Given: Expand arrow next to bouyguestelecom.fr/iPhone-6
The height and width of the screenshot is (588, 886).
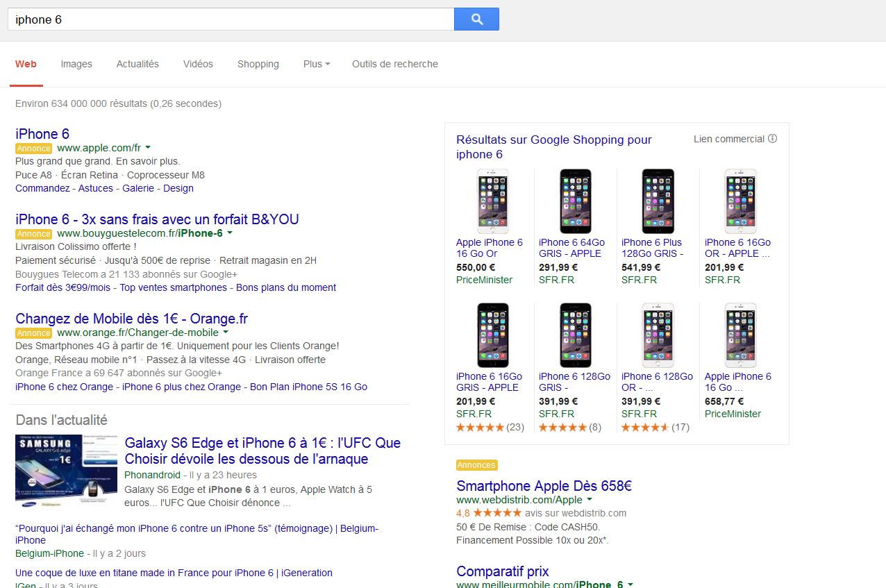Looking at the screenshot, I should point(230,233).
